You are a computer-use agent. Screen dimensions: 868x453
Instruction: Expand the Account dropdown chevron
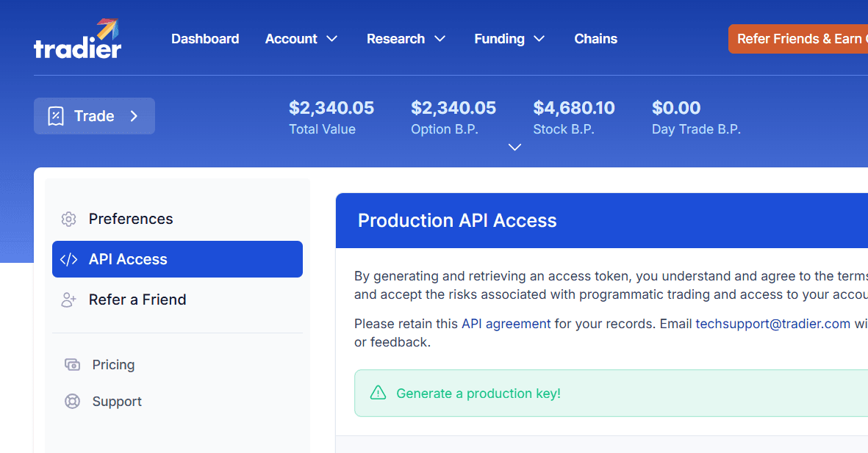[331, 39]
